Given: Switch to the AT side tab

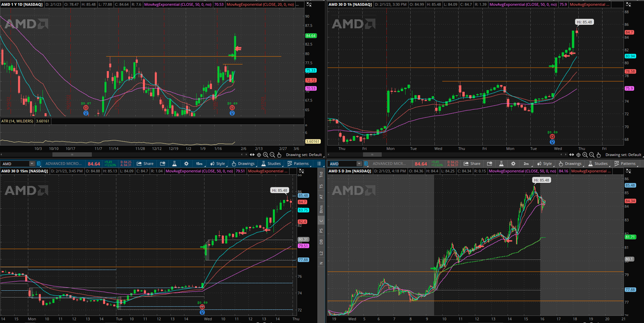Looking at the screenshot, I should pos(321,196).
